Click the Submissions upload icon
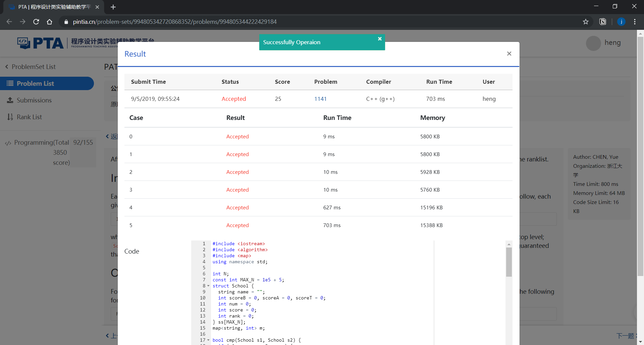 pyautogui.click(x=10, y=100)
